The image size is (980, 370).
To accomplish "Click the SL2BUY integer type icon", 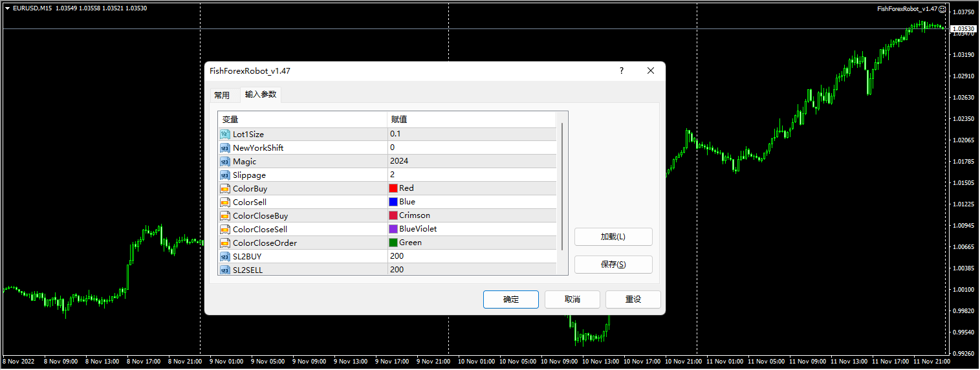I will coord(225,256).
